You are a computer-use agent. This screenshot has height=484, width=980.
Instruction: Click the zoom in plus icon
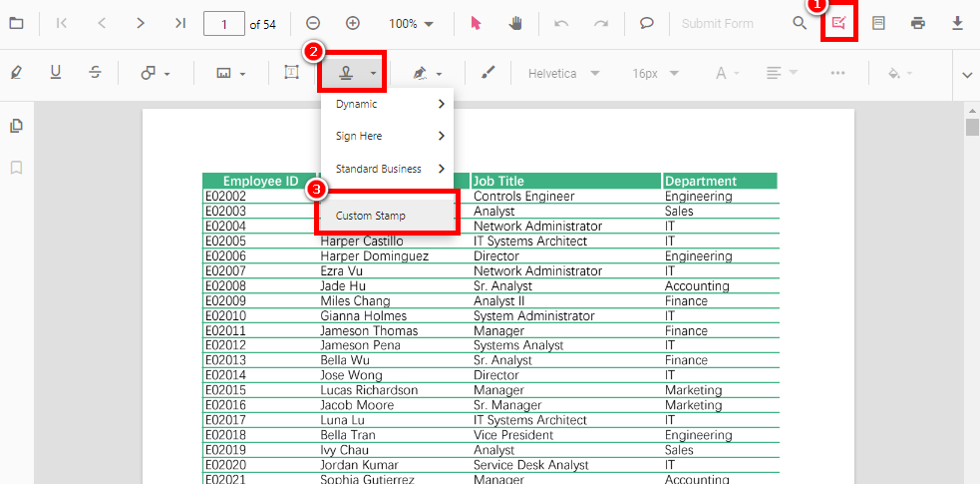352,23
